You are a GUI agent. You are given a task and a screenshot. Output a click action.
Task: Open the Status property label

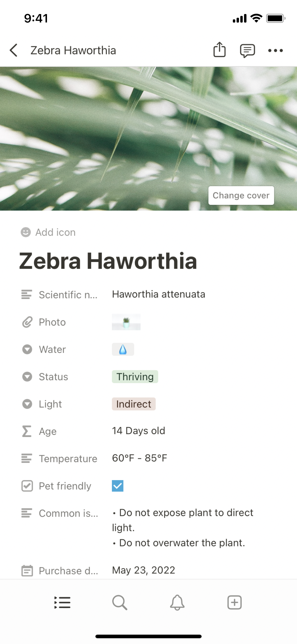coord(53,377)
